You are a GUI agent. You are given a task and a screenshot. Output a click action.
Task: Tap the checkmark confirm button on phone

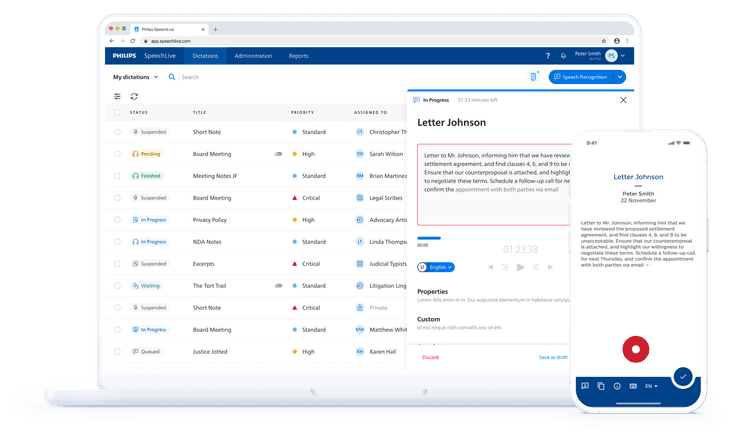coord(683,377)
